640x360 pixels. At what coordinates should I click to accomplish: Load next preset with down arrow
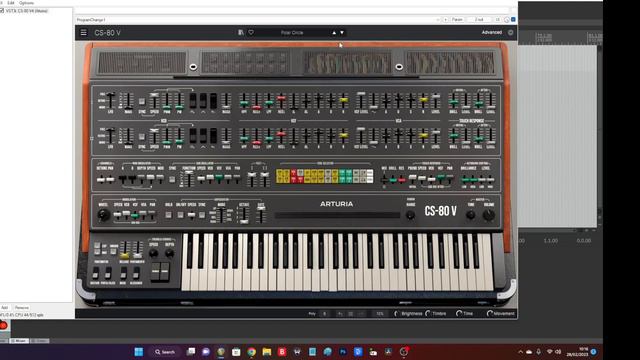(x=342, y=33)
